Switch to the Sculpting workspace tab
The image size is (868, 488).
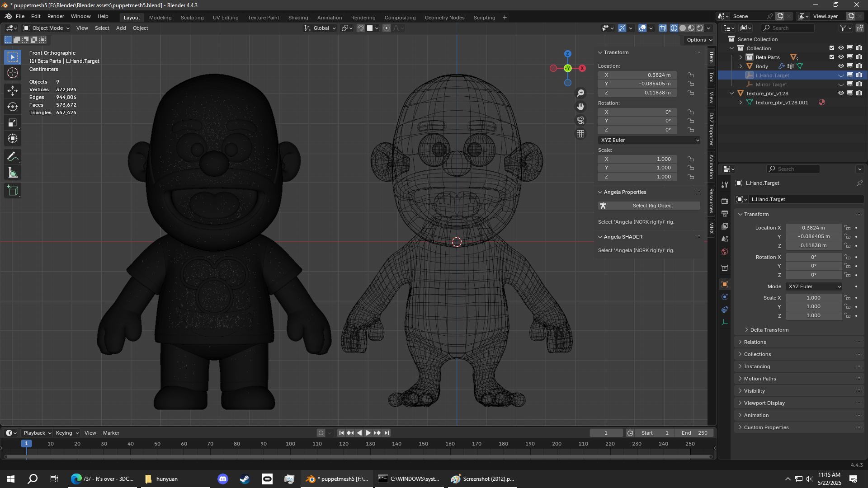click(192, 18)
